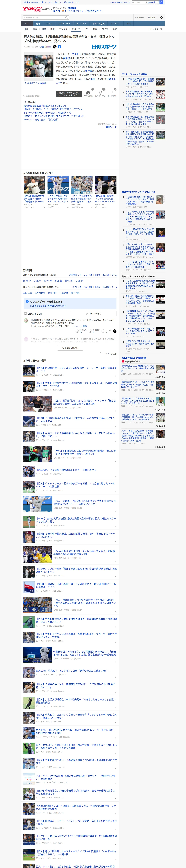Screen dimensions: 186x868
Task: Click the web search box at top
Action: [138, 2]
